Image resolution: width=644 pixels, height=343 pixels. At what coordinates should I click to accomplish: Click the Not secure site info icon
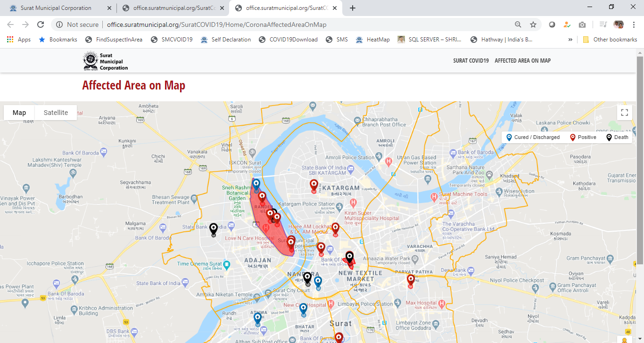click(60, 24)
